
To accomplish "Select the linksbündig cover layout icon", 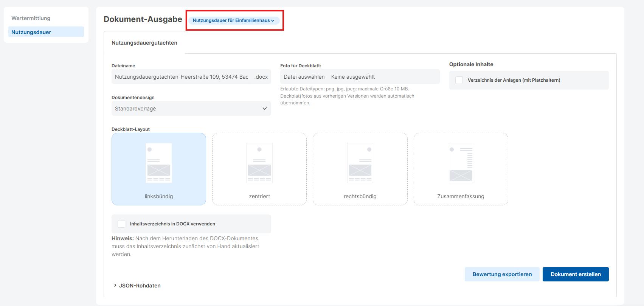I will pos(159,163).
